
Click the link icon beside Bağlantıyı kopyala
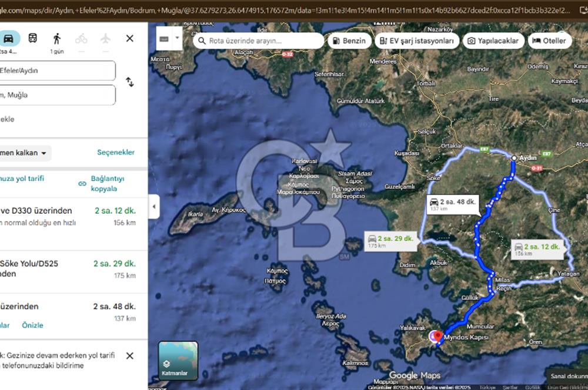coord(82,184)
